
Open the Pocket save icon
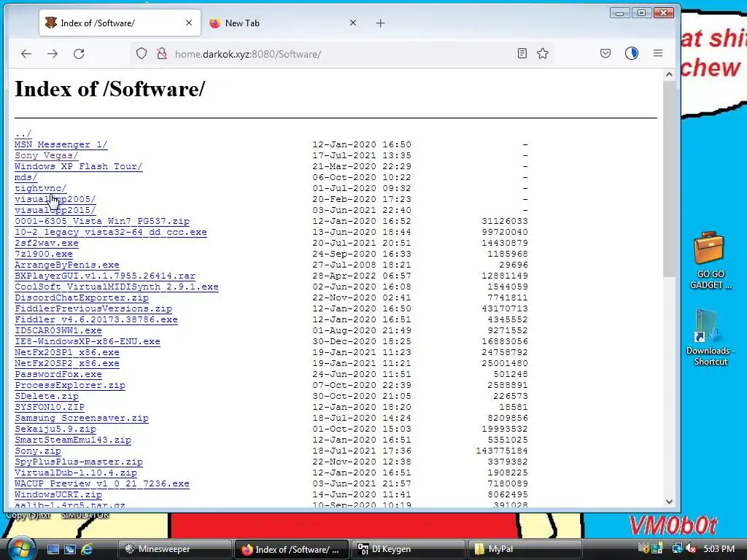pyautogui.click(x=605, y=53)
